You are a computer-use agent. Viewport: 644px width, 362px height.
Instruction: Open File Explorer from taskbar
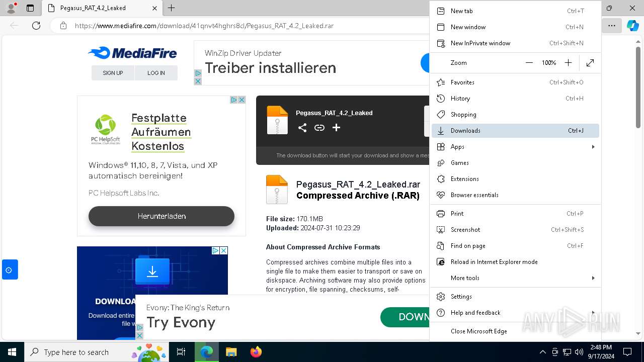[x=231, y=352]
